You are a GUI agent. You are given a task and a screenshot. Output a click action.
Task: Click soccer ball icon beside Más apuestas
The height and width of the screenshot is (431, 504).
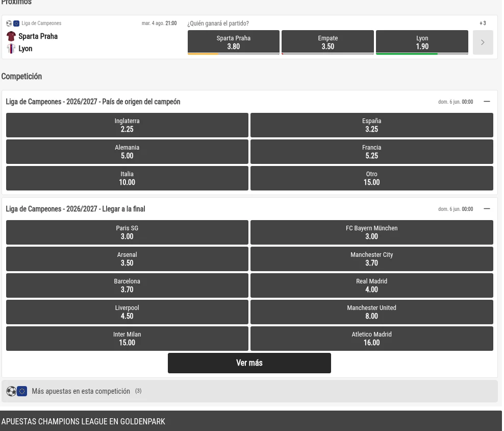coord(11,391)
